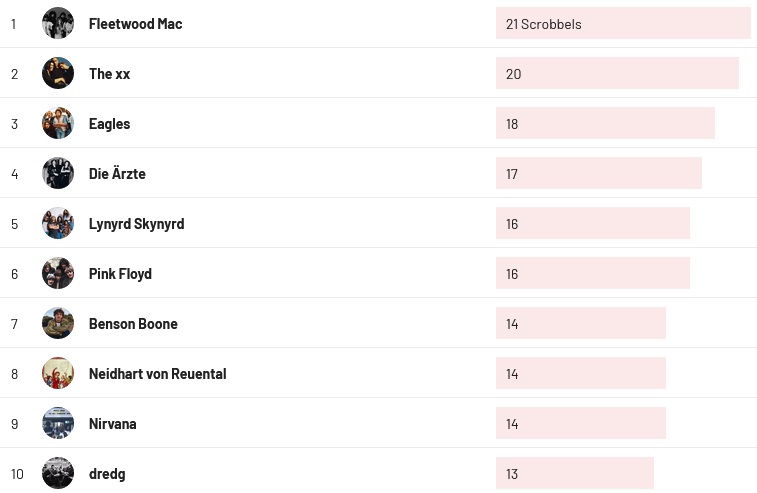
Task: Go to Eagles artist page
Action: point(109,124)
